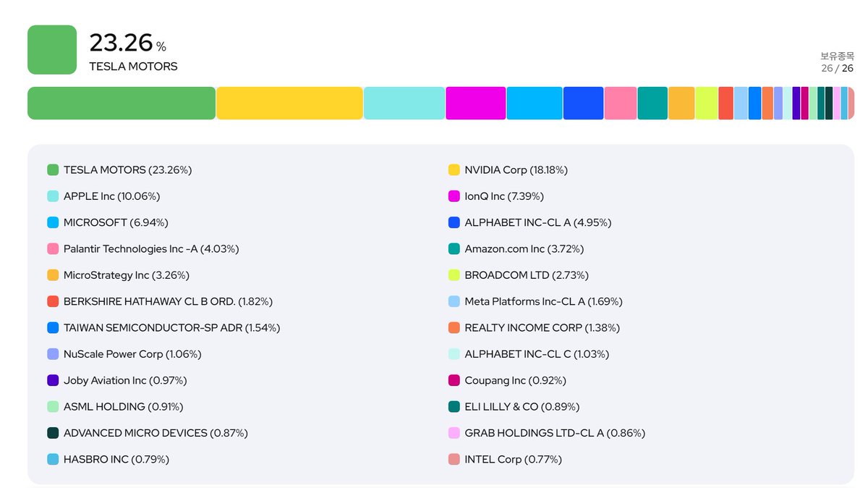Click the MicroStrategy Inc (3.26%) legend label
This screenshot has height=488, width=868.
pyautogui.click(x=127, y=275)
